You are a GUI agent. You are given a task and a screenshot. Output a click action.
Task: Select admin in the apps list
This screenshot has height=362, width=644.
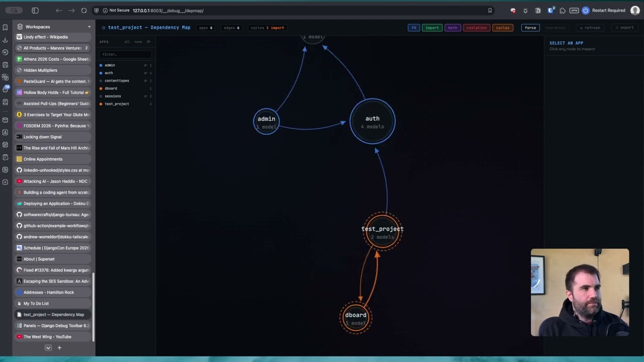pyautogui.click(x=126, y=65)
